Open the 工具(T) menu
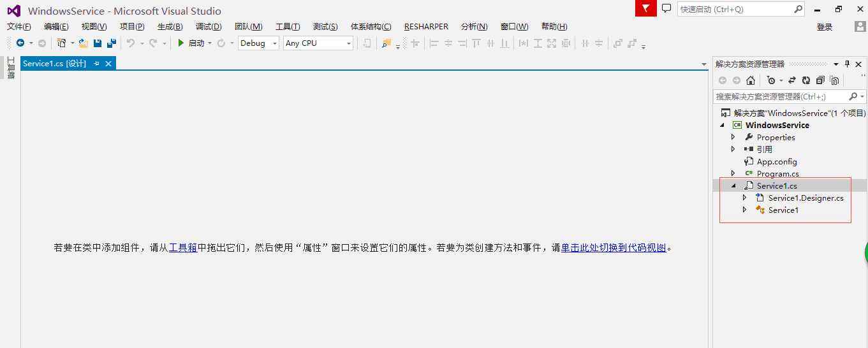The width and height of the screenshot is (868, 348). 288,26
